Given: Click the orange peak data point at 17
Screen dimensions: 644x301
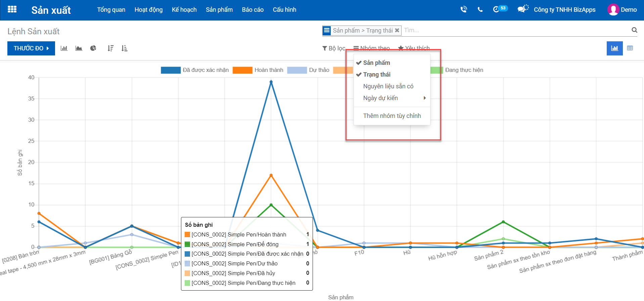Looking at the screenshot, I should [x=271, y=175].
